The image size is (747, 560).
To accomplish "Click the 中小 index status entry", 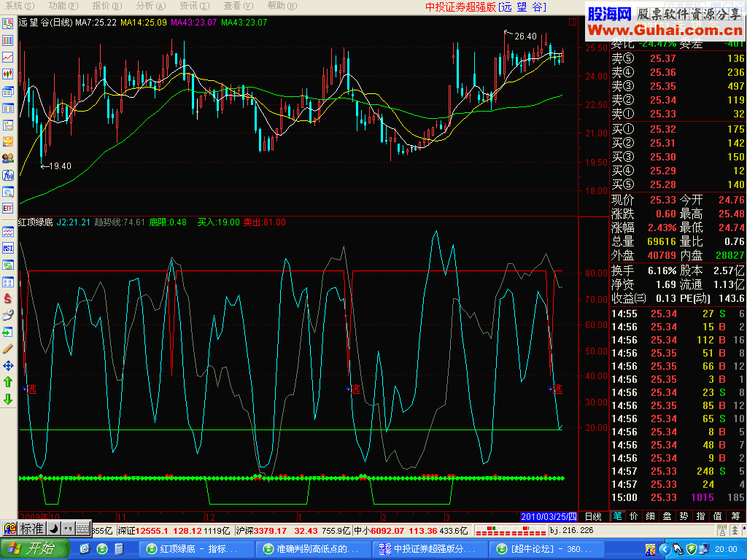I will click(x=411, y=531).
